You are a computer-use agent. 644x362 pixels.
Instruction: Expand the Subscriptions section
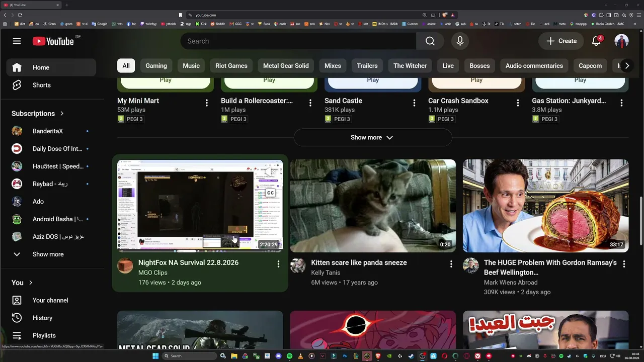click(x=38, y=114)
